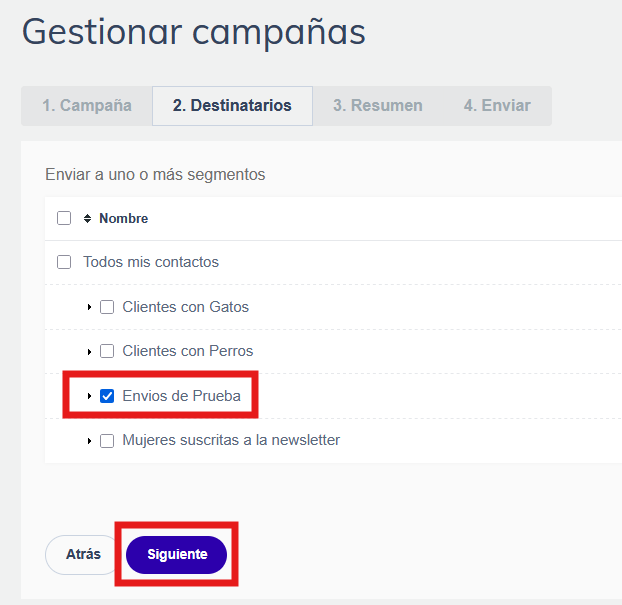Uncheck the Envios de Prueba checkbox

point(107,396)
